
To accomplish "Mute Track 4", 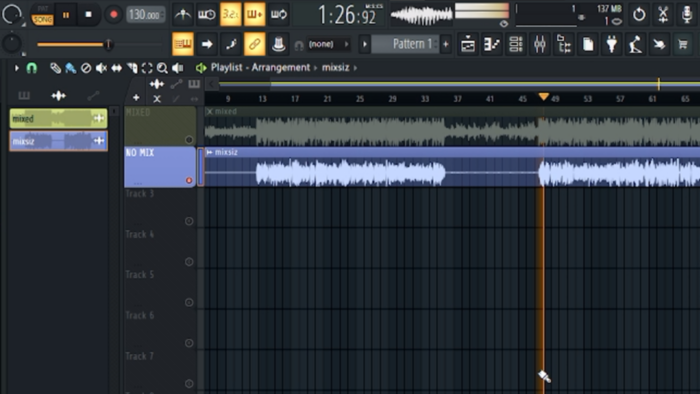I will click(189, 261).
